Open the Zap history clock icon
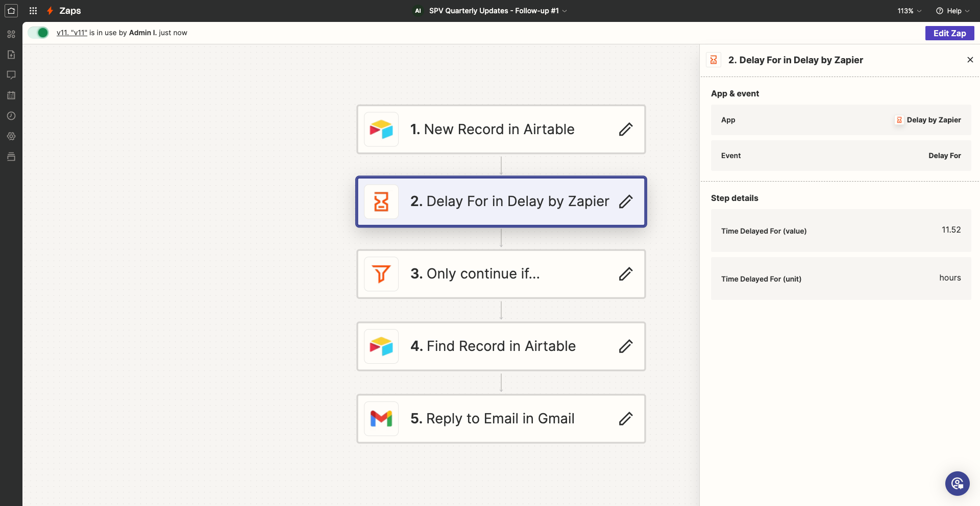This screenshot has width=980, height=506. tap(11, 116)
